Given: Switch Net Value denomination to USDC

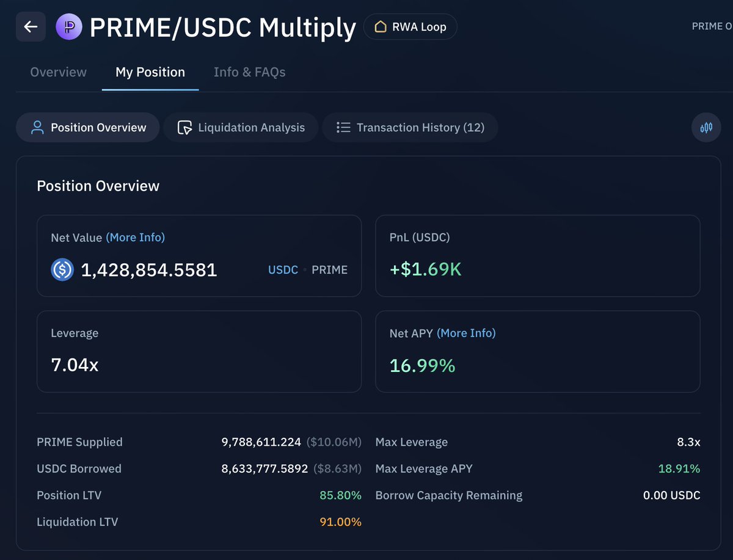Looking at the screenshot, I should point(283,270).
